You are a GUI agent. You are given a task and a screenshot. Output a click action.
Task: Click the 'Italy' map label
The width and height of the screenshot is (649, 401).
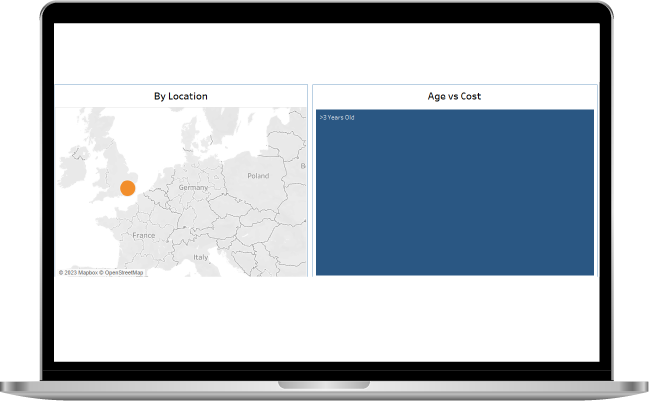point(201,257)
